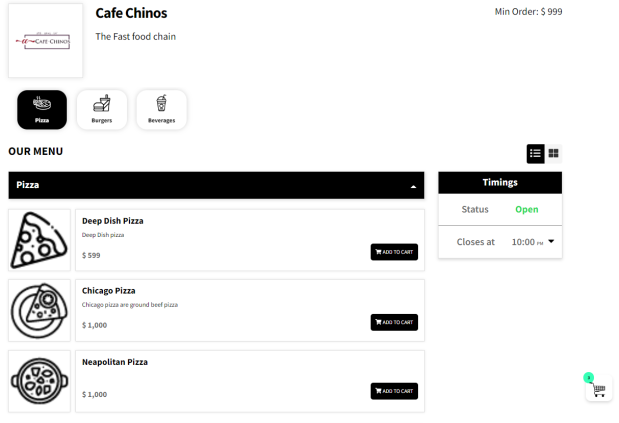This screenshot has height=423, width=619.
Task: Select the Pizza category icon
Action: click(x=42, y=109)
